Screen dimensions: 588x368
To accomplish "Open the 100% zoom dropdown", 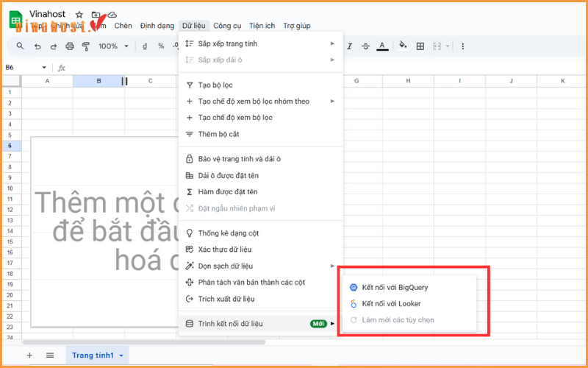I will tap(112, 46).
